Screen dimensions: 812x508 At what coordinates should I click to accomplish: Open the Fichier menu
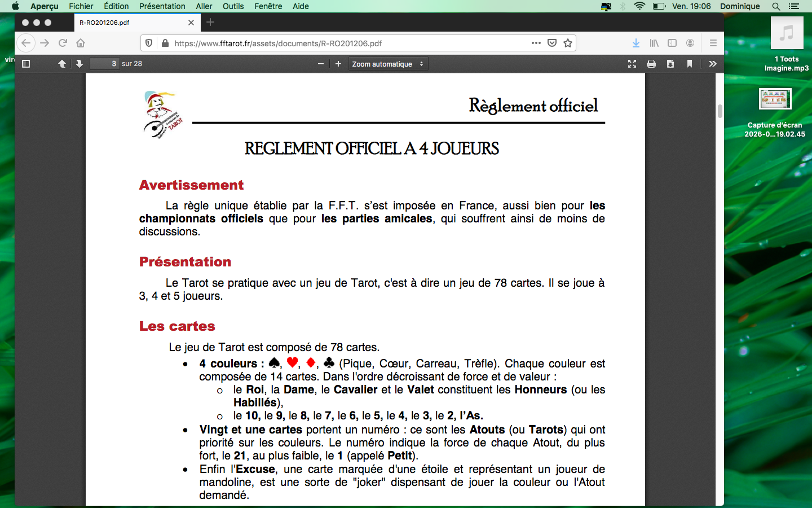pyautogui.click(x=81, y=6)
